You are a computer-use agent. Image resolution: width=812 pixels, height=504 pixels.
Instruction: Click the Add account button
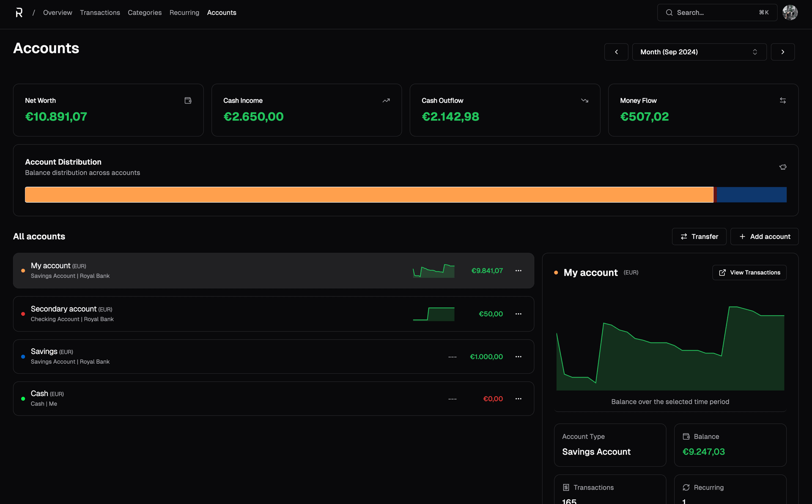coord(764,236)
